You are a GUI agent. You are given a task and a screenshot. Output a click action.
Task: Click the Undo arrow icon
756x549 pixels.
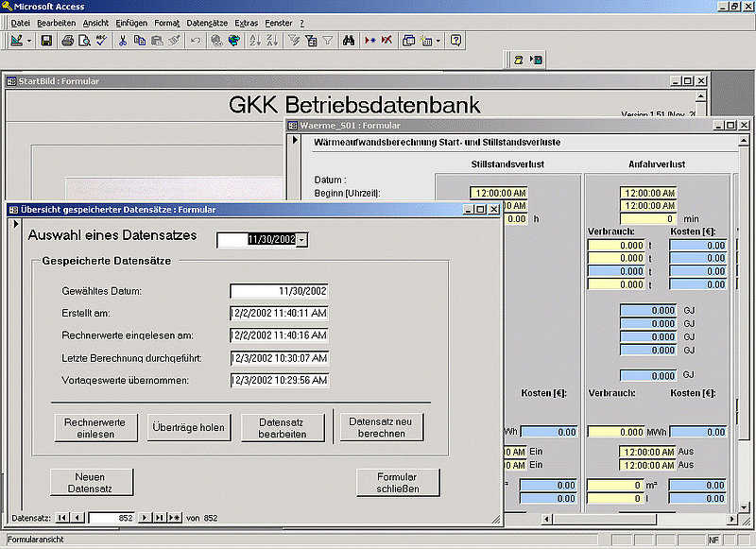point(196,41)
